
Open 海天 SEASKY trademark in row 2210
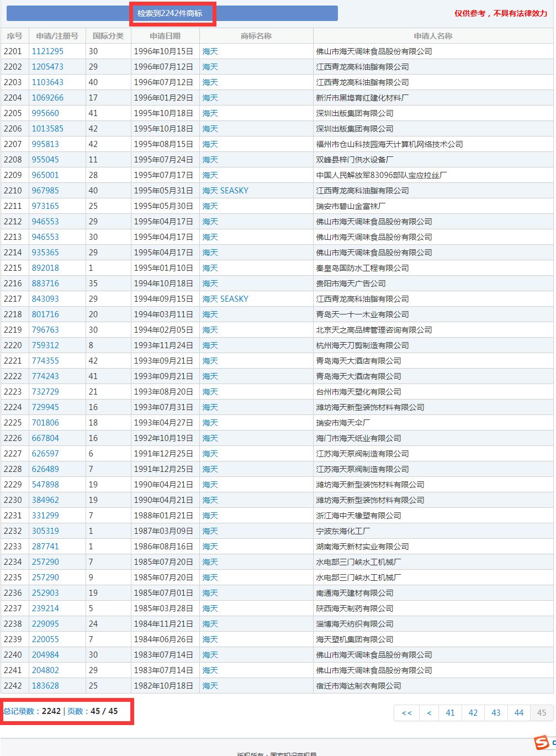[x=225, y=191]
